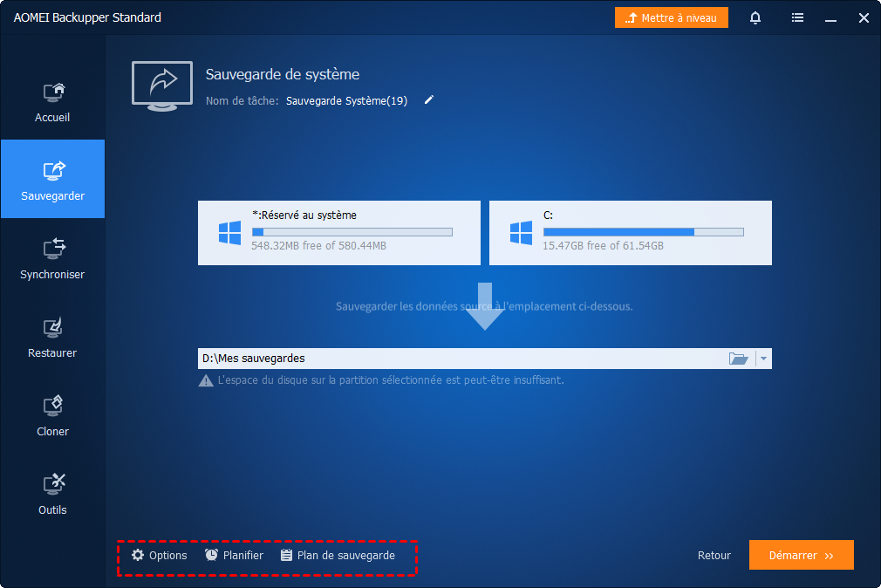The width and height of the screenshot is (881, 588).
Task: Click the Réservé au système usage bar
Action: pos(352,232)
